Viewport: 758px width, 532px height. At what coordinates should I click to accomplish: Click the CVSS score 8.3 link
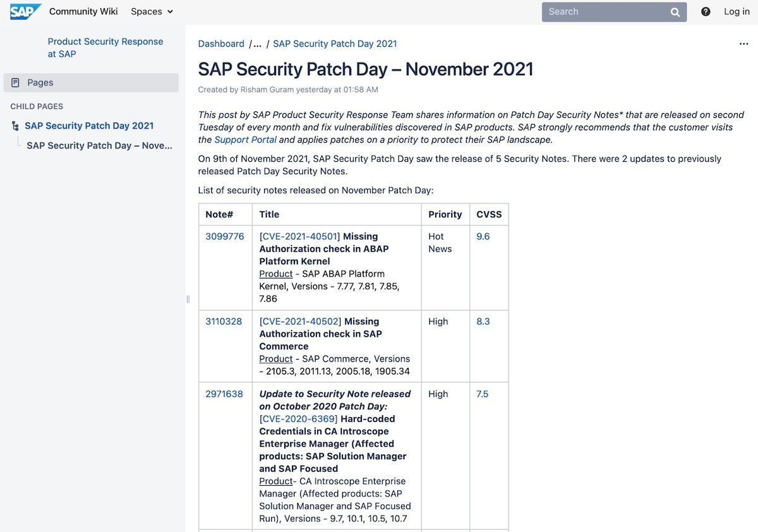483,321
